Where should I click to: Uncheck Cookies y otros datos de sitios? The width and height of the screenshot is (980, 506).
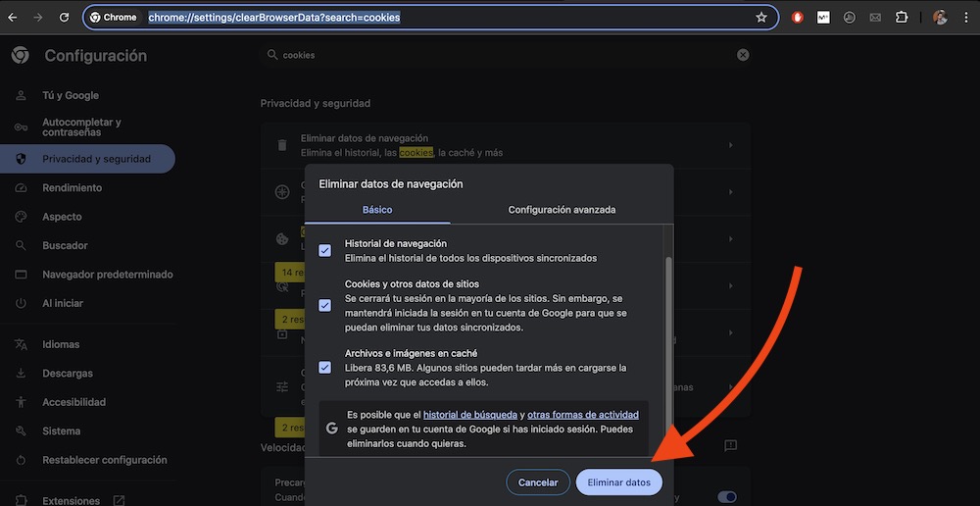coord(325,306)
